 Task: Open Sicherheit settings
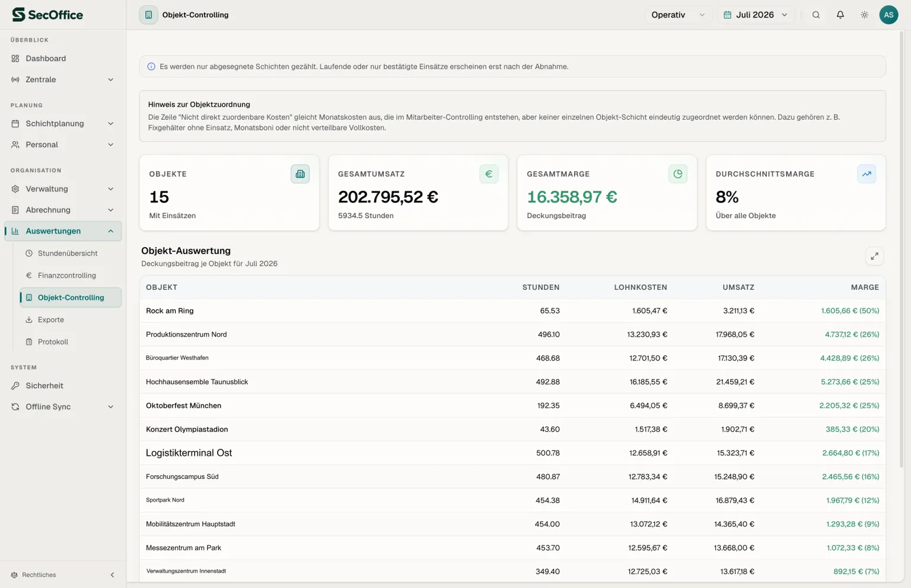pyautogui.click(x=63, y=386)
